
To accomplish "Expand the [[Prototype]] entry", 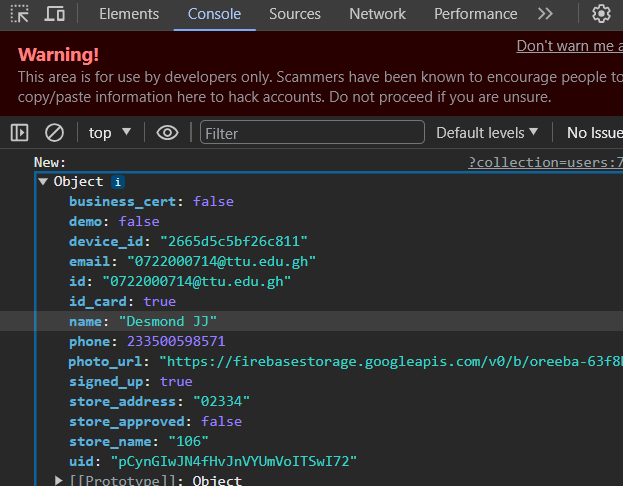I will click(60, 481).
